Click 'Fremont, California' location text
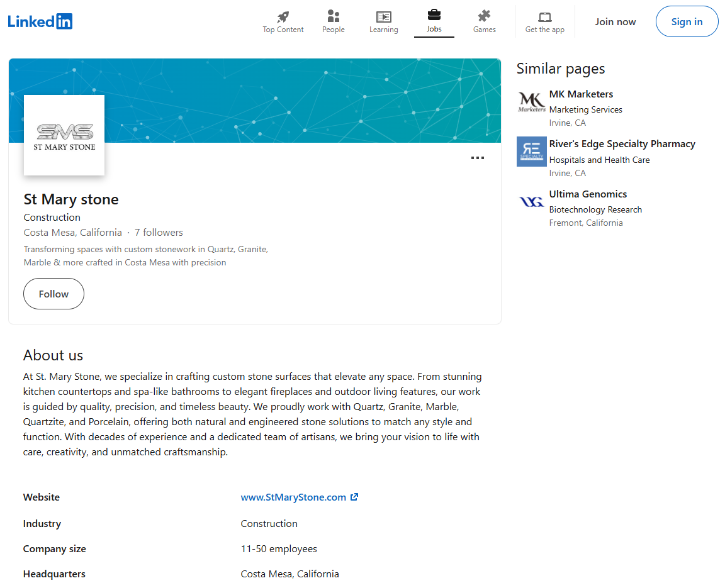 [586, 223]
